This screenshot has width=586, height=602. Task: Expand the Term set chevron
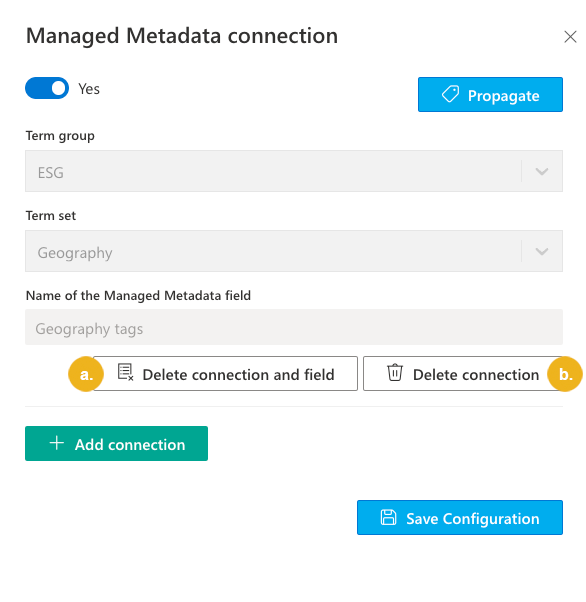pyautogui.click(x=542, y=251)
